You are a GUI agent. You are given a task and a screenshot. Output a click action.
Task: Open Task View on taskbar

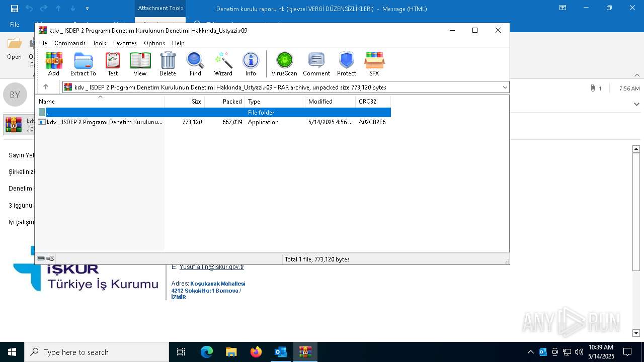tap(181, 352)
